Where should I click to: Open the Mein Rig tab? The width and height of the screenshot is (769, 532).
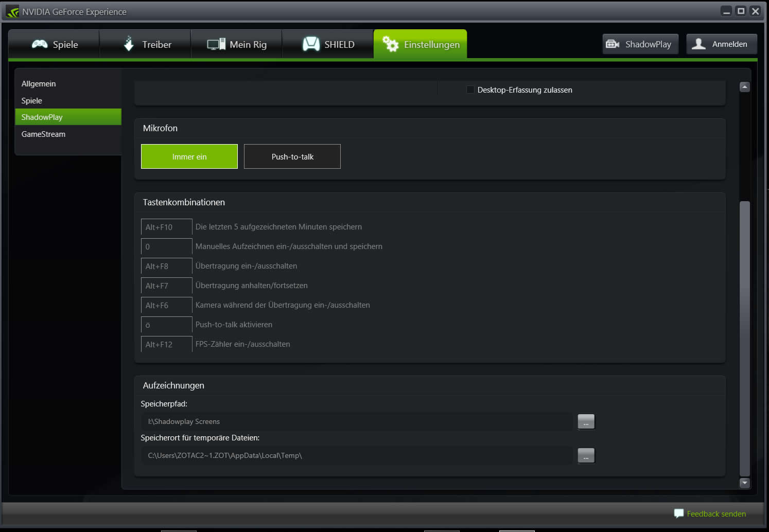click(x=237, y=44)
